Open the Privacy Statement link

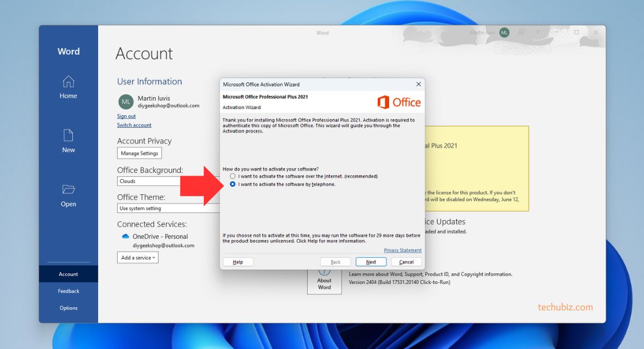point(402,250)
